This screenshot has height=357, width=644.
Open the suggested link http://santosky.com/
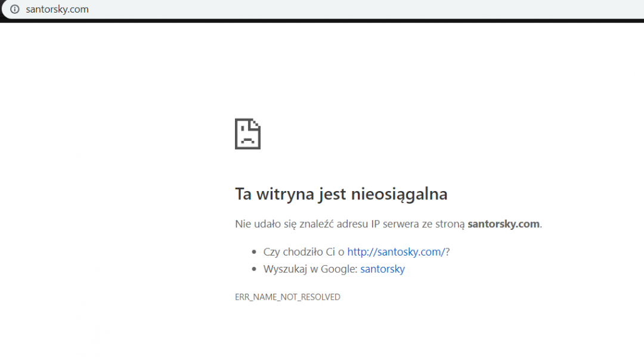click(x=396, y=251)
